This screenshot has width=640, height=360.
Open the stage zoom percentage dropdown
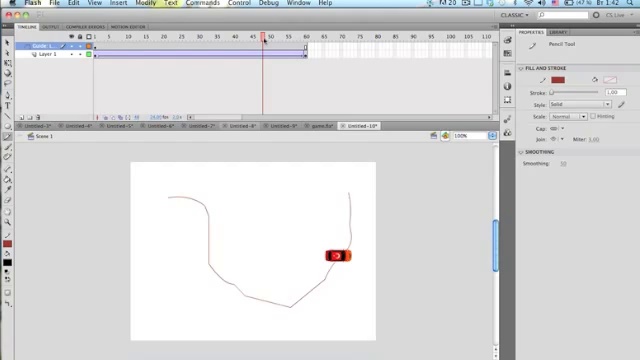[492, 136]
